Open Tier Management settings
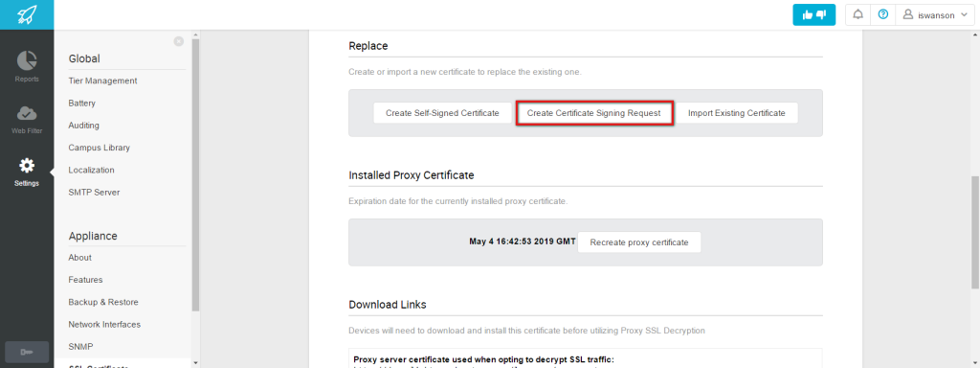Viewport: 980px width, 368px height. (x=102, y=80)
